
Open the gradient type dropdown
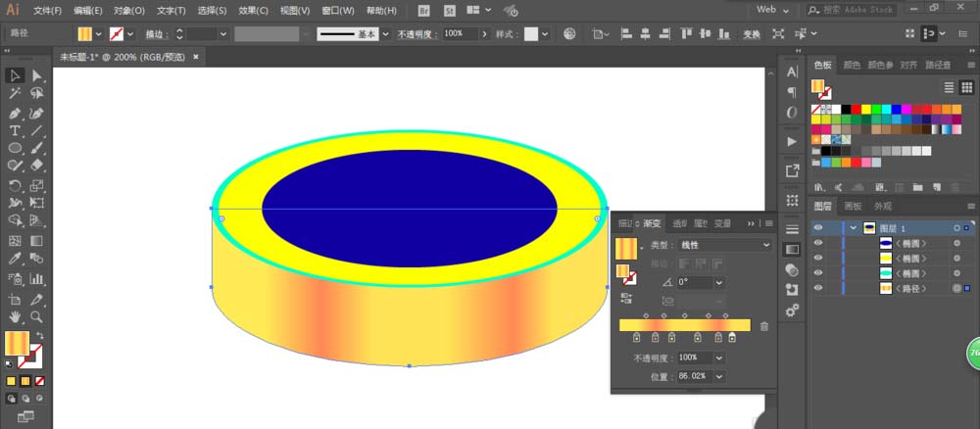(x=723, y=245)
